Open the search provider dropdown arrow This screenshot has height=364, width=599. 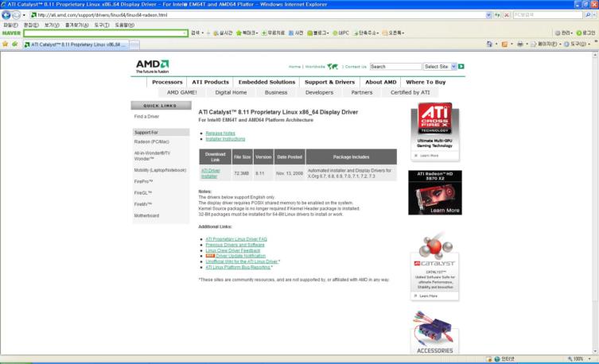pos(594,15)
